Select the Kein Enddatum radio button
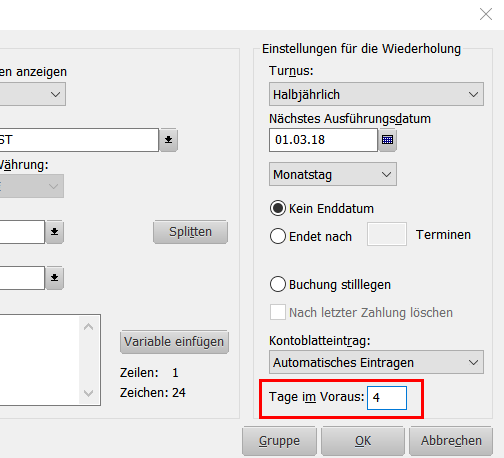The width and height of the screenshot is (504, 458). pos(278,208)
